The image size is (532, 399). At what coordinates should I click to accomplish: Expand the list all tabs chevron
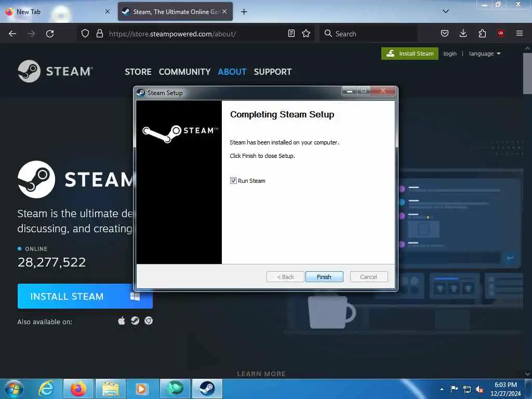(446, 11)
